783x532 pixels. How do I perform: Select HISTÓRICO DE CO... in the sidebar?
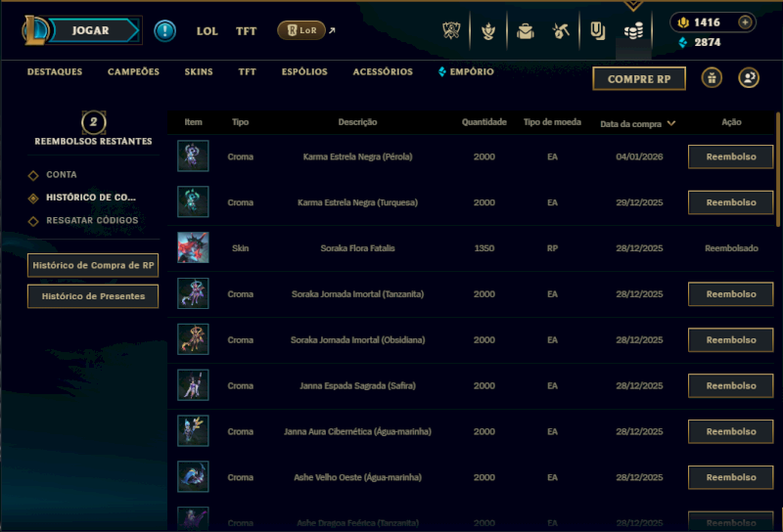(x=91, y=198)
